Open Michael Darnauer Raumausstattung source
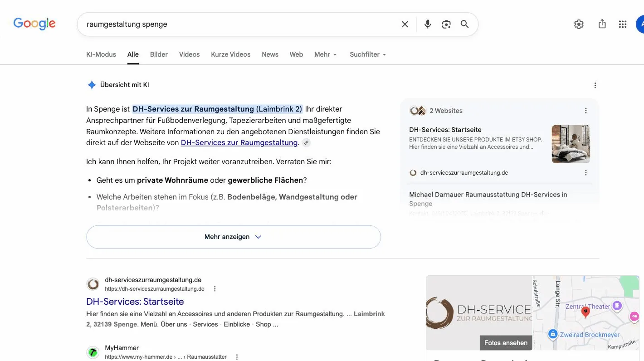This screenshot has width=644, height=361. coord(488,199)
